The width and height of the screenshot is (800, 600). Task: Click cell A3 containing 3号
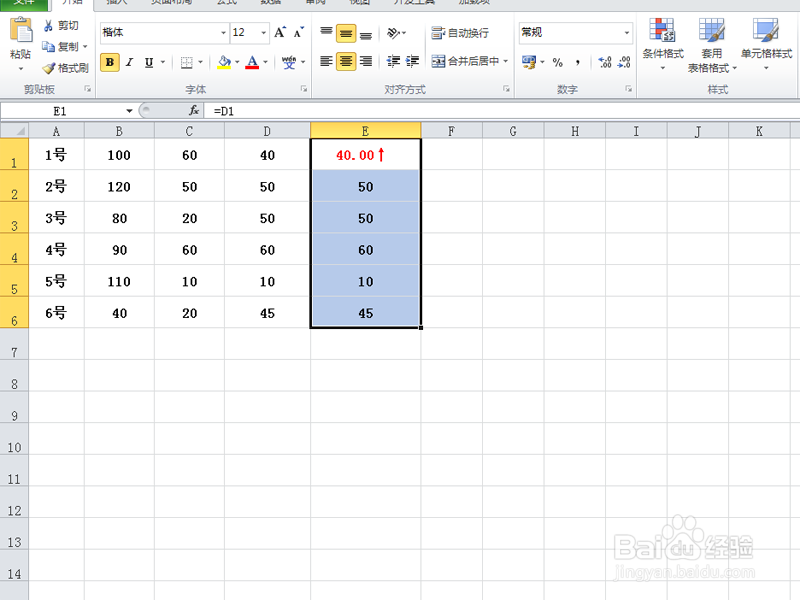tap(56, 218)
